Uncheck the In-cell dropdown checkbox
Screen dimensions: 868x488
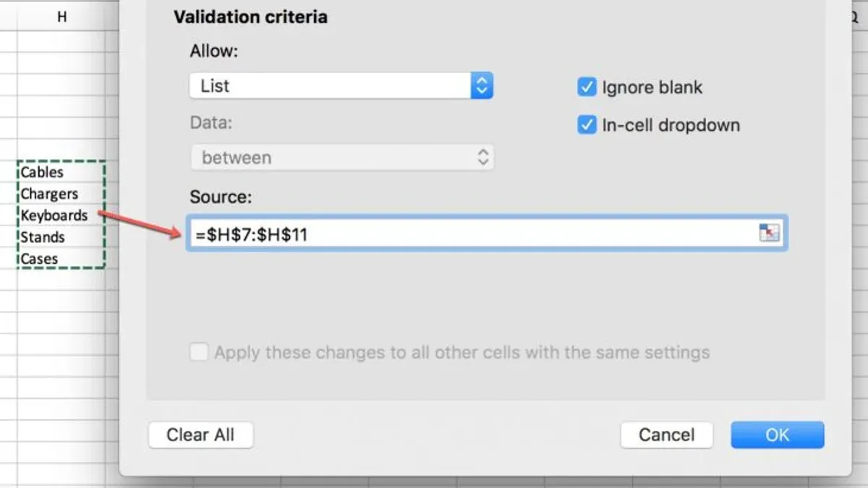coord(587,125)
